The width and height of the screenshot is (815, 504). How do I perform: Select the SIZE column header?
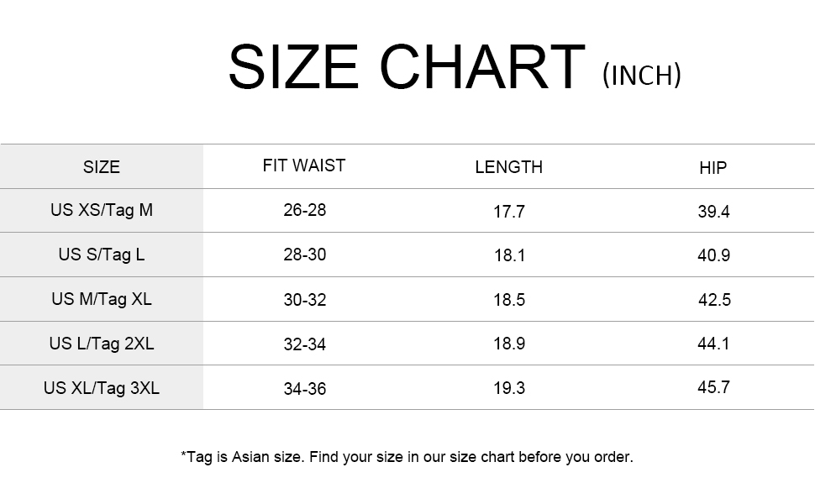pyautogui.click(x=102, y=167)
